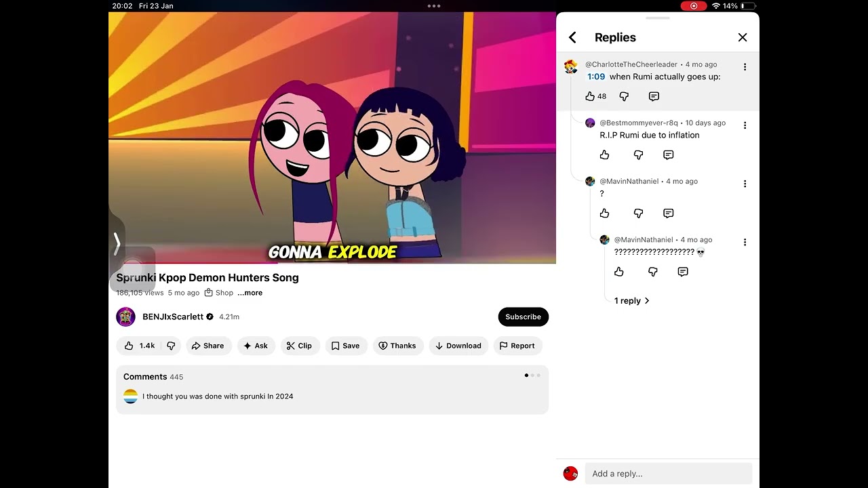Download the video

[458, 346]
